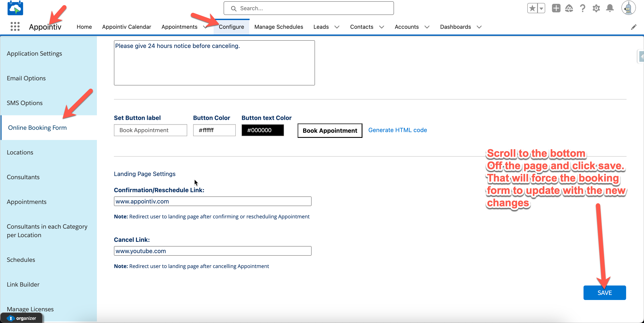Screen dimensions: 644x323
Task: Open the Manage Schedules tab
Action: pyautogui.click(x=279, y=27)
